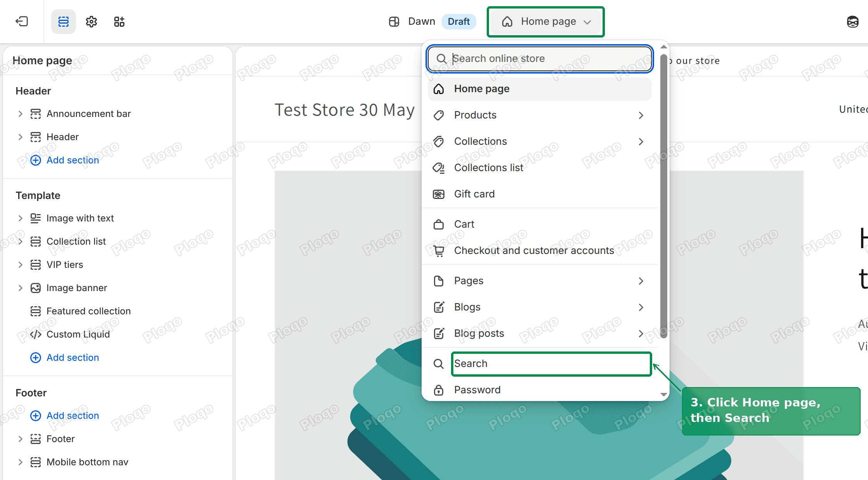
Task: Click the teal banner image preview
Action: tap(539, 326)
